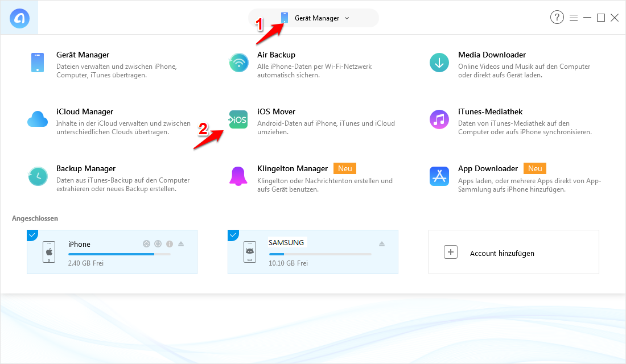Open Media Downloader feature
Screen dimensions: 626x364
[x=492, y=55]
